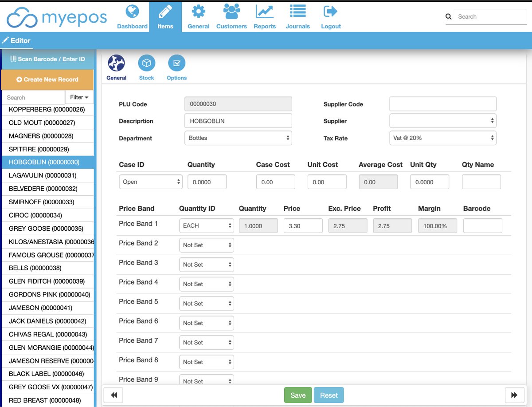Select CHIVAS REGAL (00000043) in list

coord(47,334)
